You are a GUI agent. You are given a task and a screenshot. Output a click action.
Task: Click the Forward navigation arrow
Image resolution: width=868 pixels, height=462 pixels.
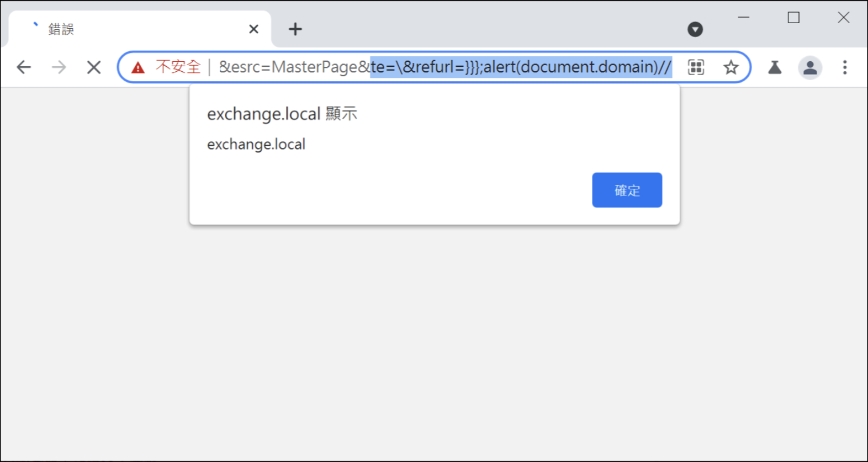pyautogui.click(x=59, y=67)
